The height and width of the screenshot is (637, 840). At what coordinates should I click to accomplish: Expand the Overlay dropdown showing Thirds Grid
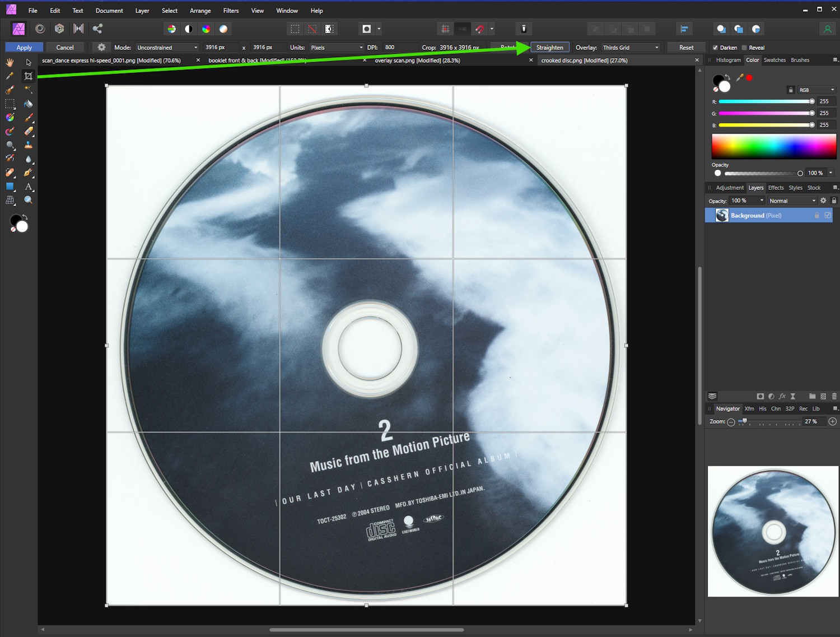pyautogui.click(x=631, y=48)
